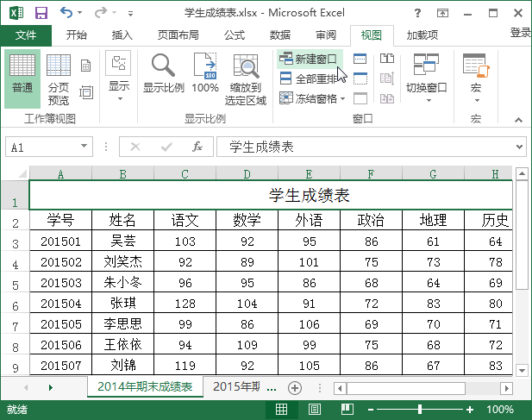Click 新建窗口 to open new window
The image size is (532, 420).
[309, 59]
